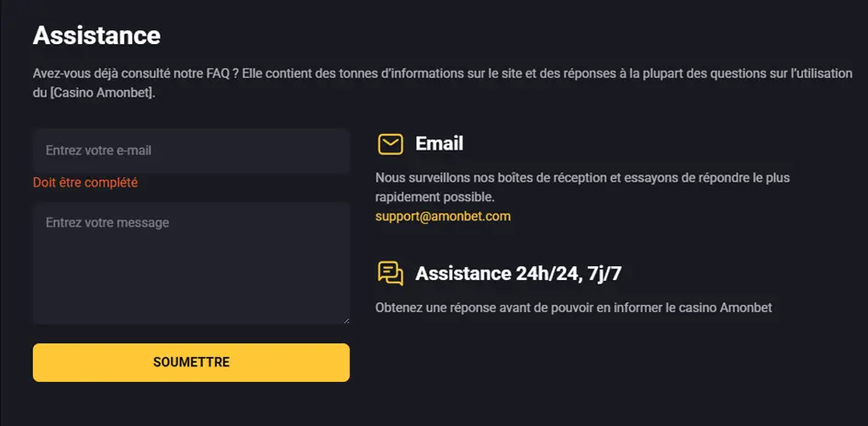Open the support@amonbet.com email link
The image size is (868, 426).
click(x=443, y=217)
